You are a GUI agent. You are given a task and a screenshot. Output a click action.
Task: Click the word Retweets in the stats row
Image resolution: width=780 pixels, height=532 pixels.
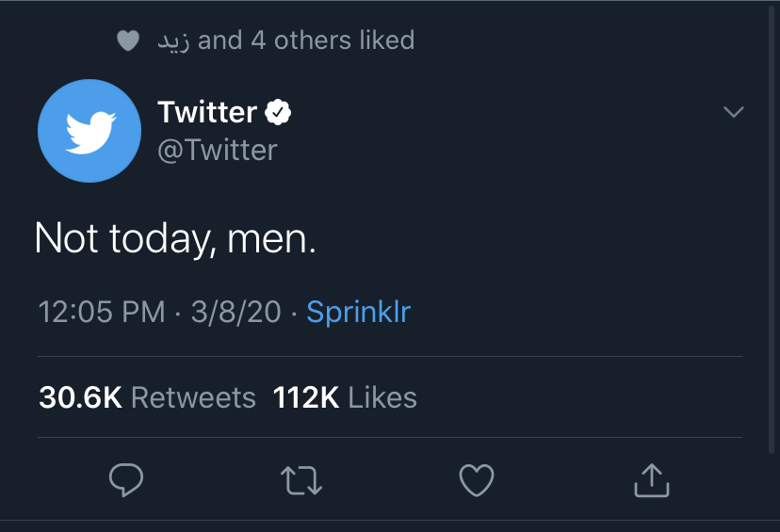[193, 397]
